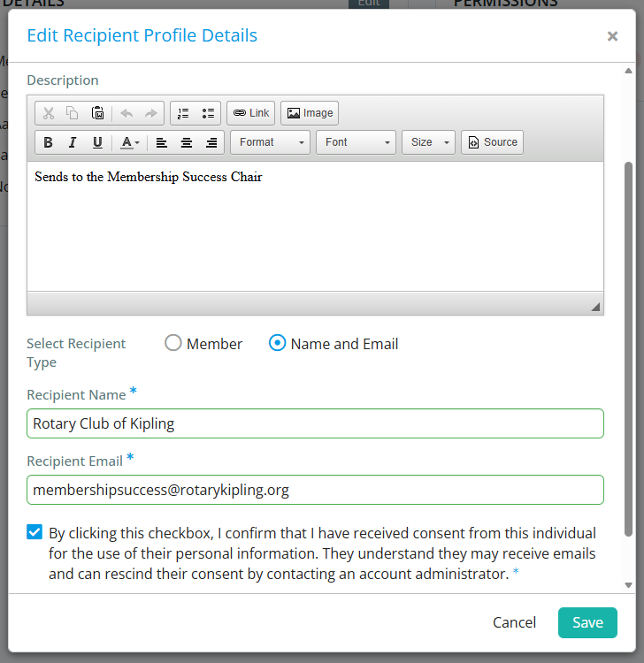644x663 pixels.
Task: Toggle italic formatting
Action: click(73, 142)
